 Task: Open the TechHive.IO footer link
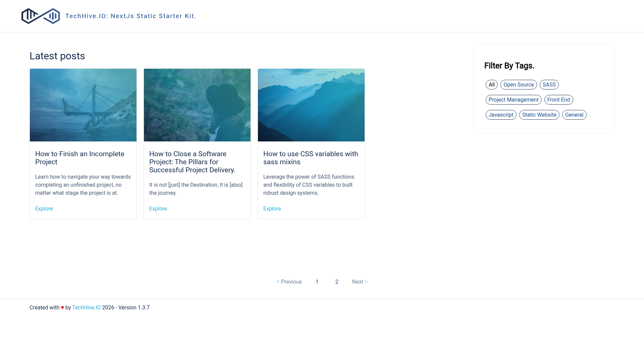86,308
